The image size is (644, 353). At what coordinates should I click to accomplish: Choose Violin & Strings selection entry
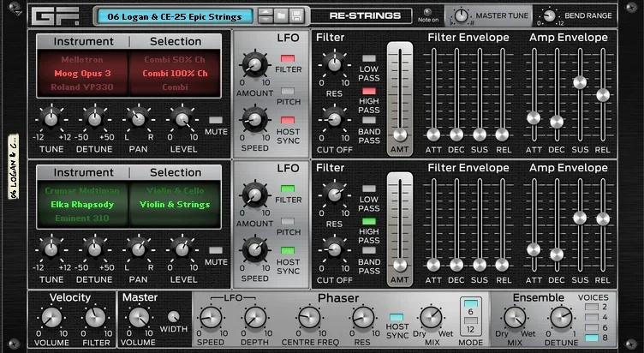(175, 204)
